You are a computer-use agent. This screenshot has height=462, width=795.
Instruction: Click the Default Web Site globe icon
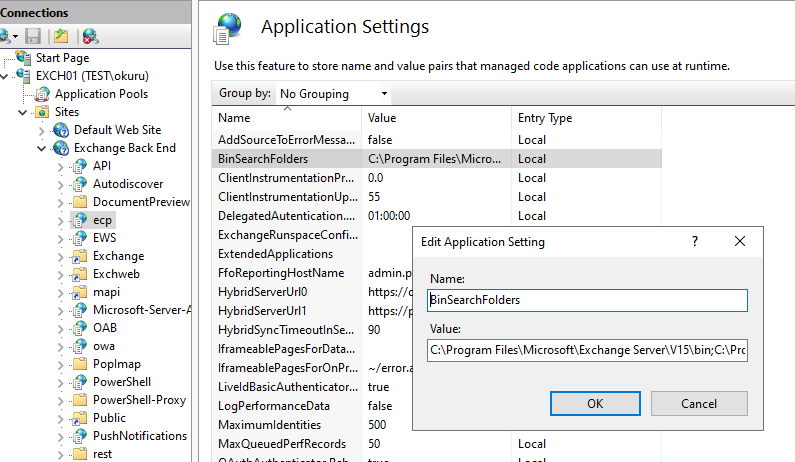coord(61,130)
